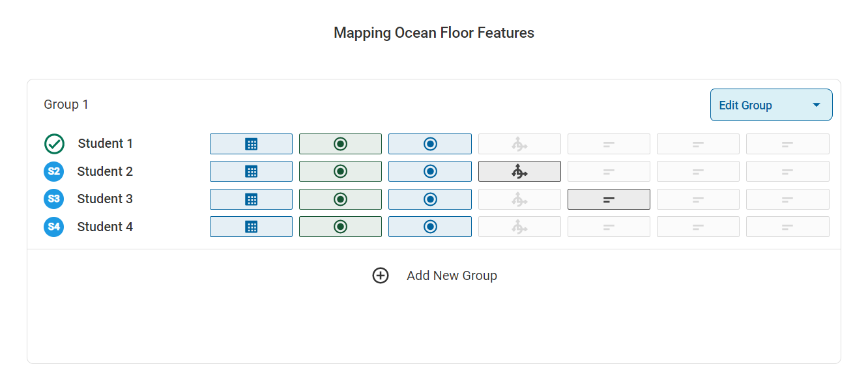The height and width of the screenshot is (392, 868).
Task: Click the Add New Group link
Action: (x=452, y=275)
